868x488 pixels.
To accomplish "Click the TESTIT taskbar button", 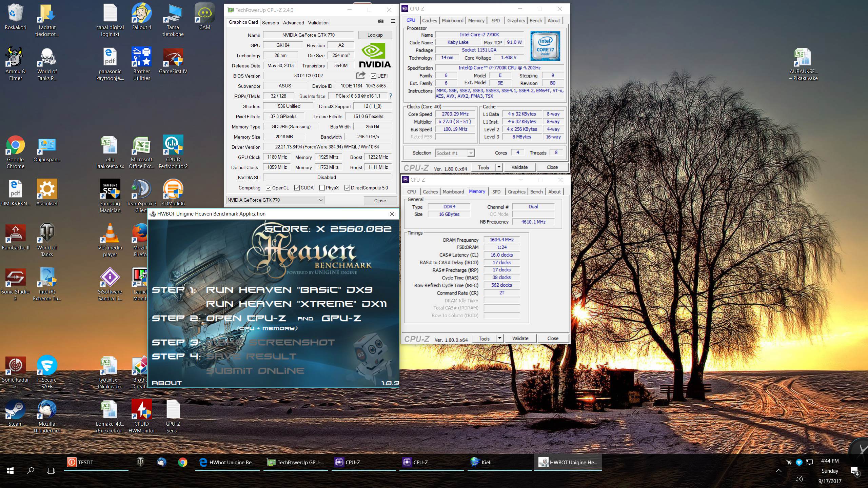I will pyautogui.click(x=96, y=462).
